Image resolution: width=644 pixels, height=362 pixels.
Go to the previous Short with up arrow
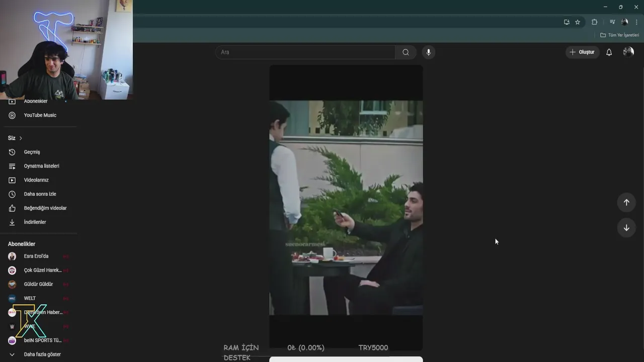(x=626, y=202)
